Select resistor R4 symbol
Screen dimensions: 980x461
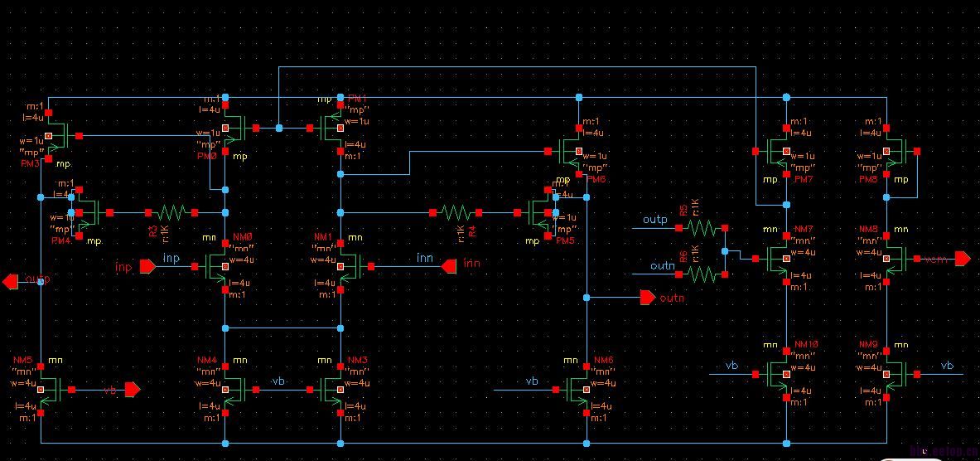pyautogui.click(x=456, y=213)
